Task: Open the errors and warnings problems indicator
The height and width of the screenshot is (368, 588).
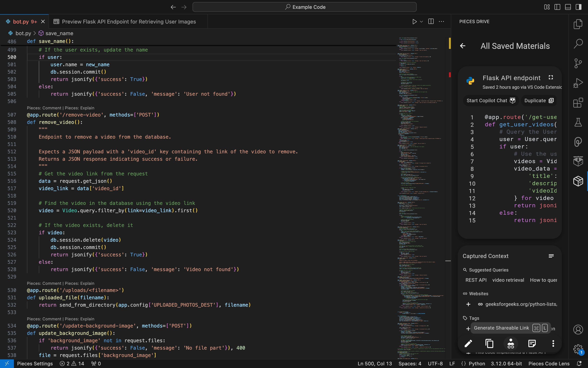Action: 72,364
